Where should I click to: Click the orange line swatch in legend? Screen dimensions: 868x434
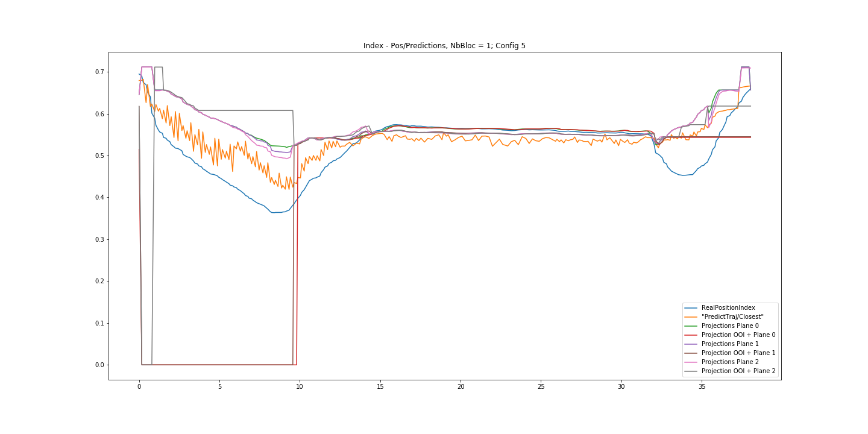pos(692,316)
